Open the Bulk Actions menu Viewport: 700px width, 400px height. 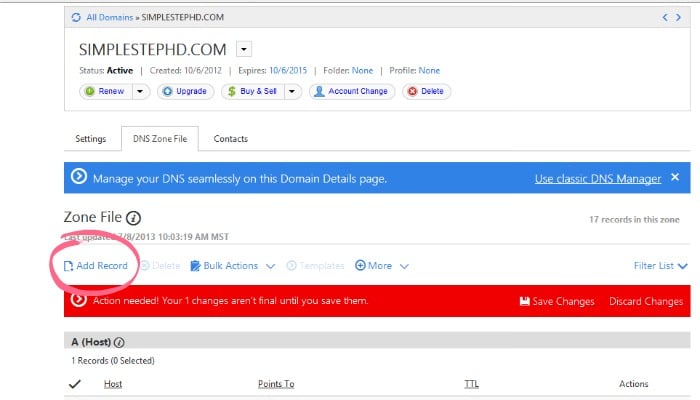coord(233,266)
